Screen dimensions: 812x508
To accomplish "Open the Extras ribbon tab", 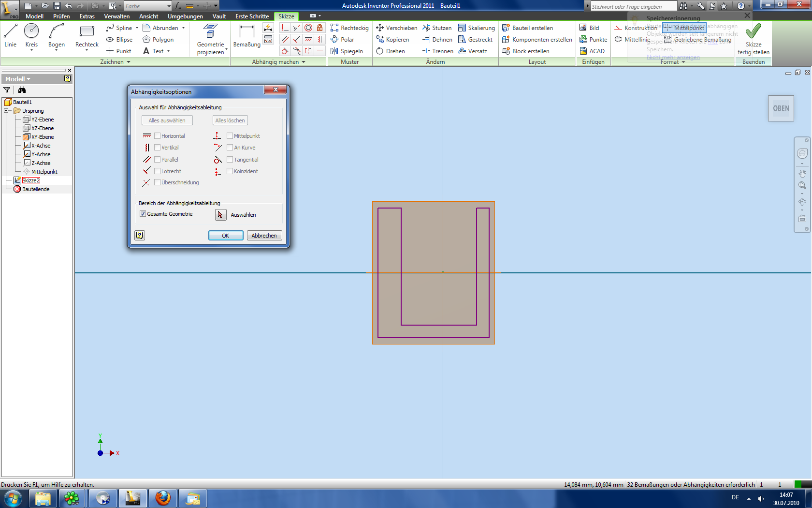I will click(x=87, y=16).
